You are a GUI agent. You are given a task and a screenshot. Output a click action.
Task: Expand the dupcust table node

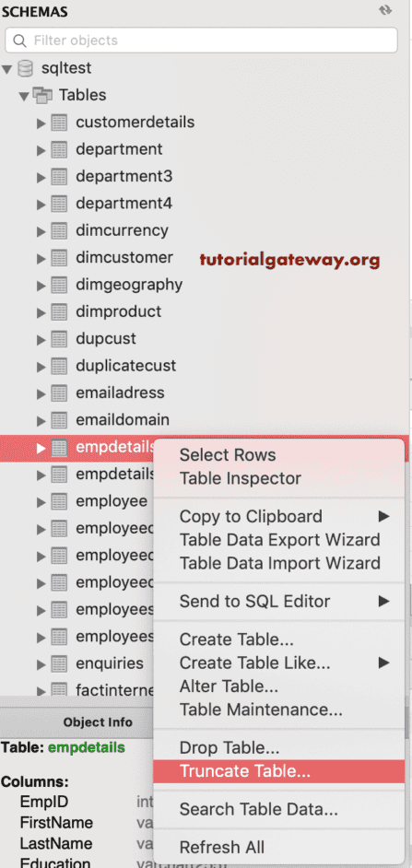(x=41, y=340)
